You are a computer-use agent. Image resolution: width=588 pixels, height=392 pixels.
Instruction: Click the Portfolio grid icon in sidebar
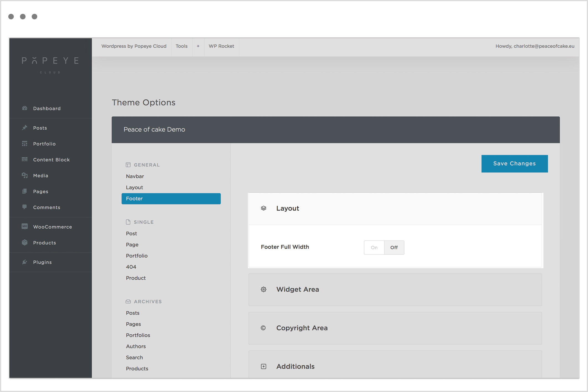(25, 144)
